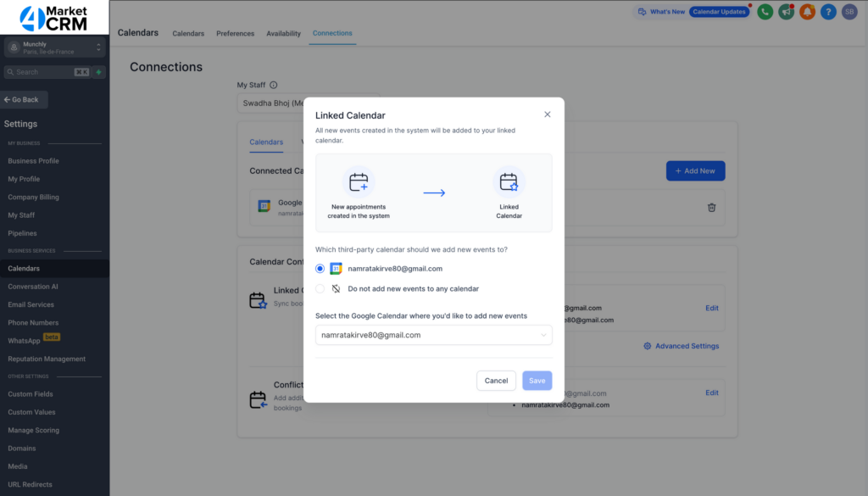Viewport: 868px width, 496px height.
Task: Open the megaphone announcements icon
Action: [x=786, y=12]
